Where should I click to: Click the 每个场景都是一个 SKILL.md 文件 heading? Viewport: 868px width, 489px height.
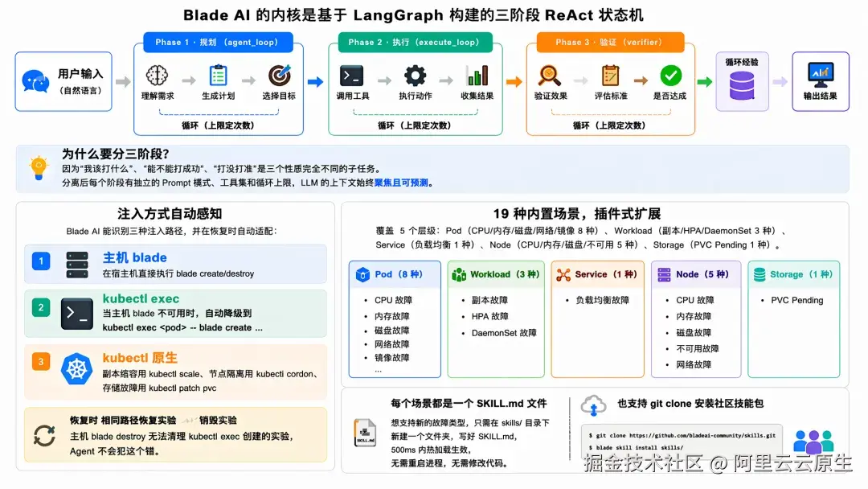pos(469,403)
